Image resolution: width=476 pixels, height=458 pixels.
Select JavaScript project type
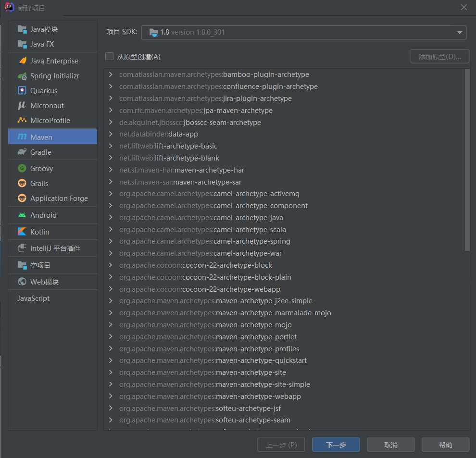53,298
